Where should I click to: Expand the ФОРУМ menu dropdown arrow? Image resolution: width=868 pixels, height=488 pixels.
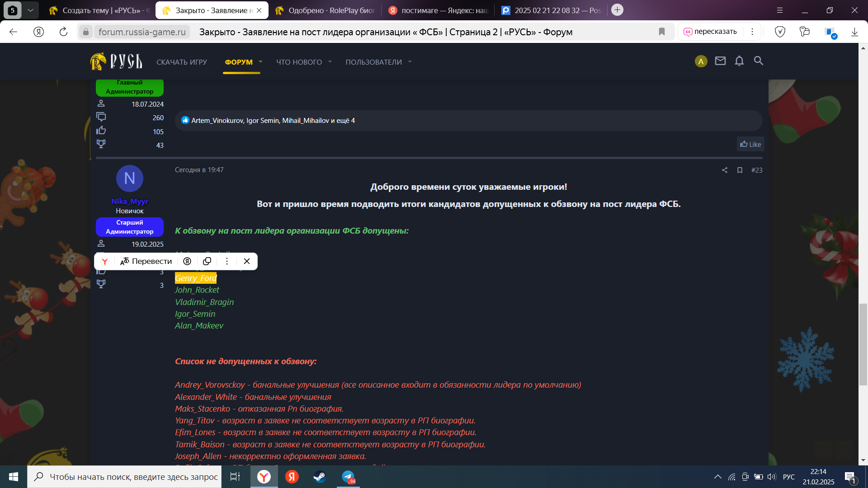click(260, 62)
